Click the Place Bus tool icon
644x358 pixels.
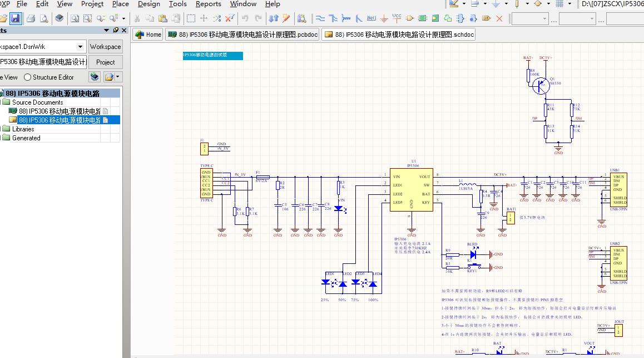tap(333, 18)
